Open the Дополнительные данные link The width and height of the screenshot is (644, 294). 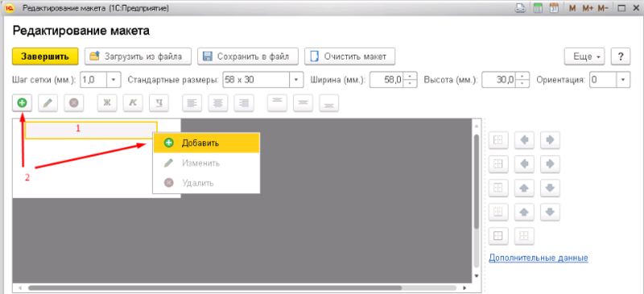(x=539, y=258)
